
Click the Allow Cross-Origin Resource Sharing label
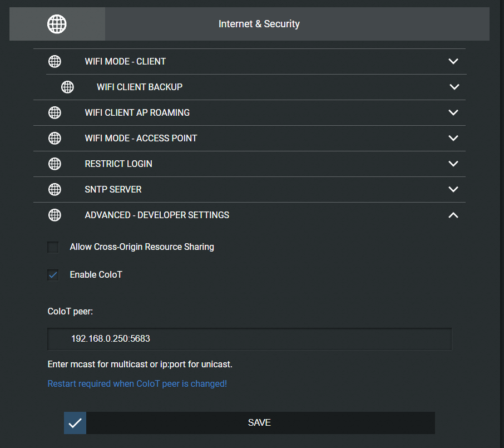tap(142, 247)
